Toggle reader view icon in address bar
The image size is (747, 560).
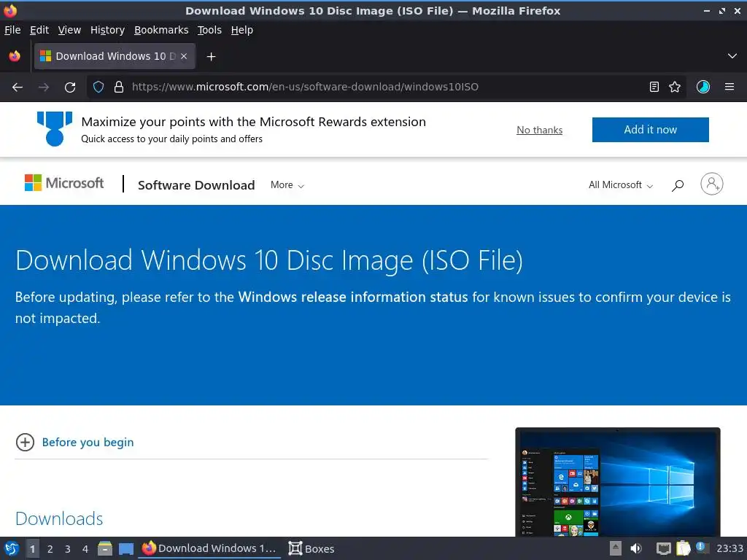pos(654,87)
